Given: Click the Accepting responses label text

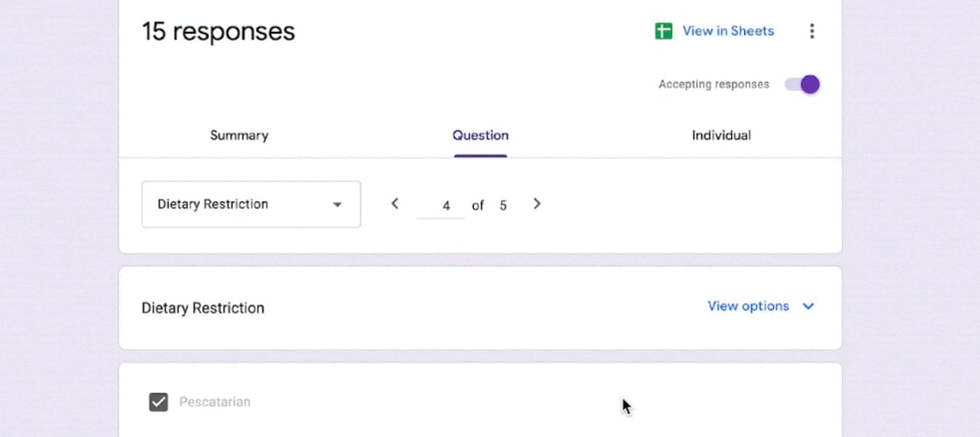Looking at the screenshot, I should (714, 84).
